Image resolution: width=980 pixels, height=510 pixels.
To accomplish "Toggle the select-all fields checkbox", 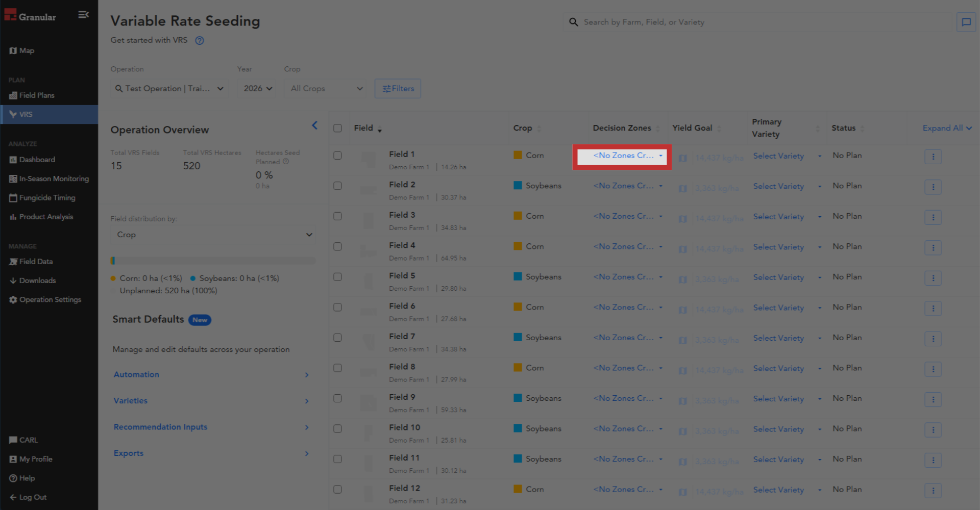I will pyautogui.click(x=337, y=128).
